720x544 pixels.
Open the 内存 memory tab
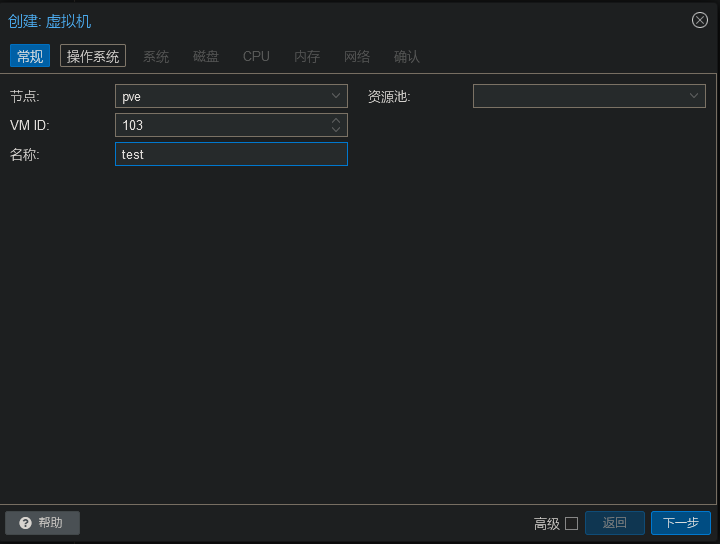pyautogui.click(x=307, y=56)
